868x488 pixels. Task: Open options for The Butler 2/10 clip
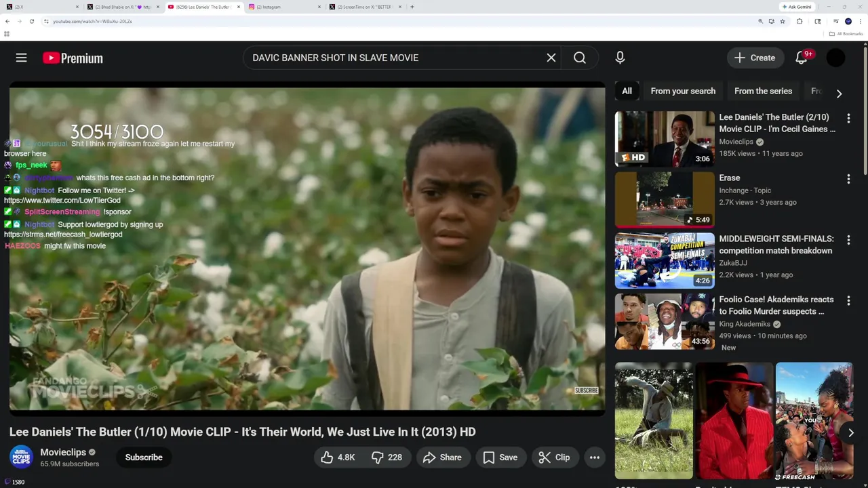[x=848, y=118]
